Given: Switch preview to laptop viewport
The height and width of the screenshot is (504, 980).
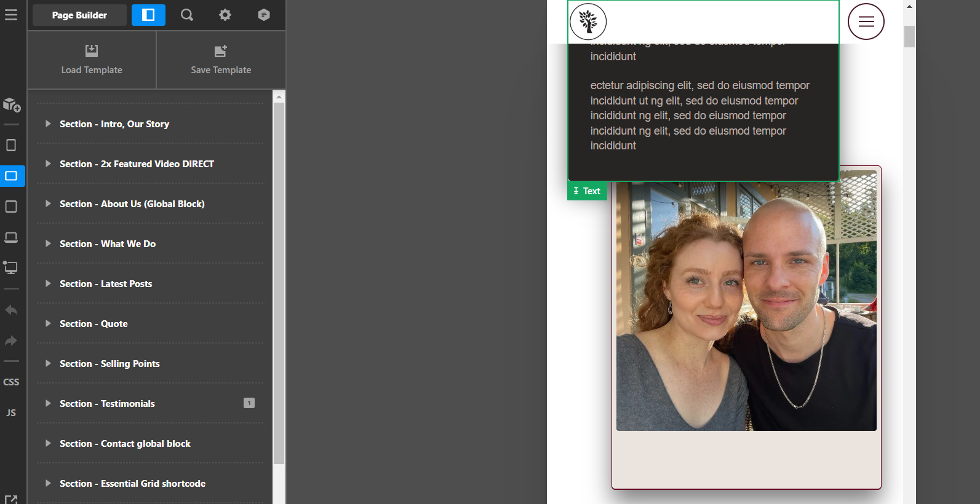Looking at the screenshot, I should coord(11,237).
